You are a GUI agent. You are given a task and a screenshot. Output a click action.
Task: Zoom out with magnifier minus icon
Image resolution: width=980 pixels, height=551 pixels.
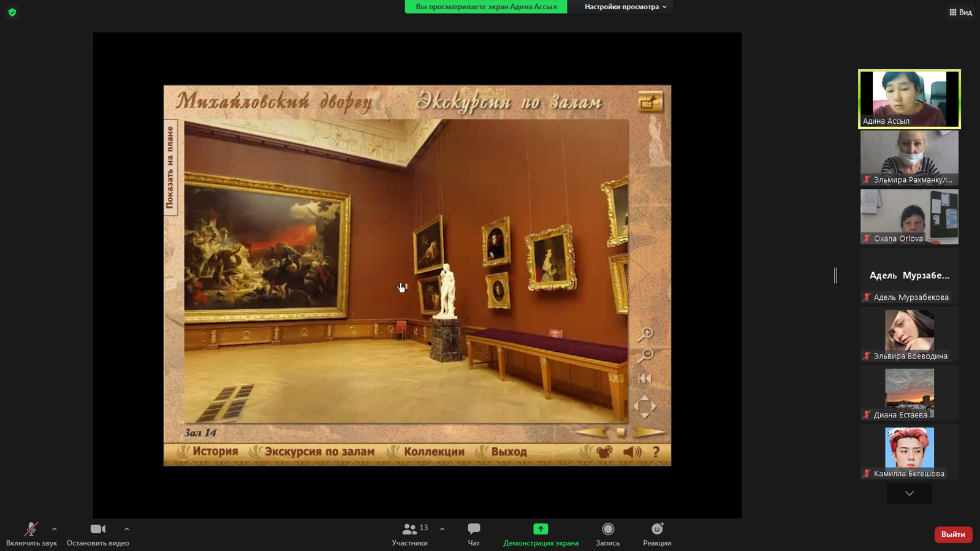[x=645, y=355]
